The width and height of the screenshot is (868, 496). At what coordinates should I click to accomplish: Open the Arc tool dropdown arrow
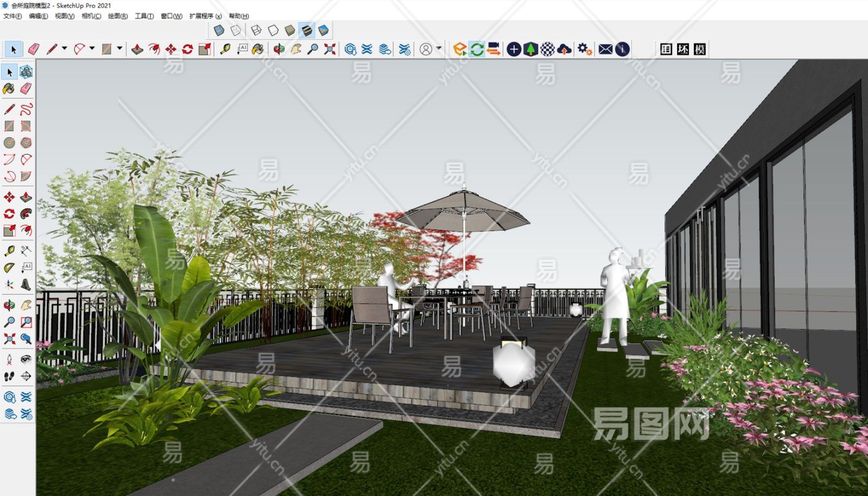click(92, 49)
